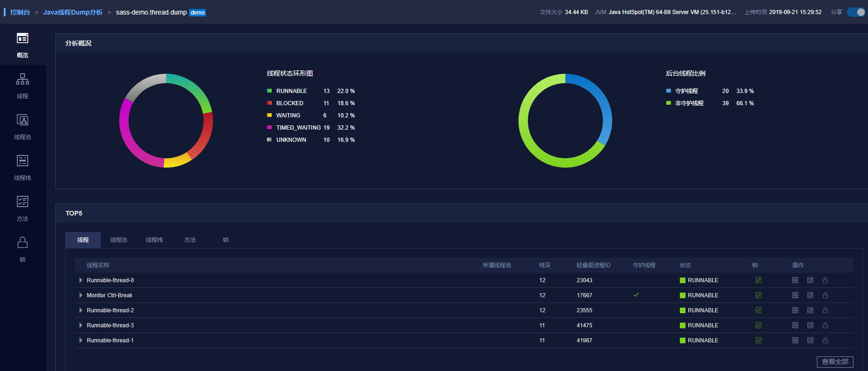Click the 查看全部 button
The width and height of the screenshot is (868, 371).
point(835,362)
